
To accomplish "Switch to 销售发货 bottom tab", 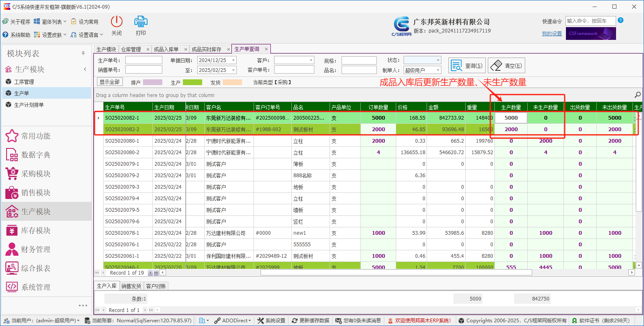I will tap(132, 286).
